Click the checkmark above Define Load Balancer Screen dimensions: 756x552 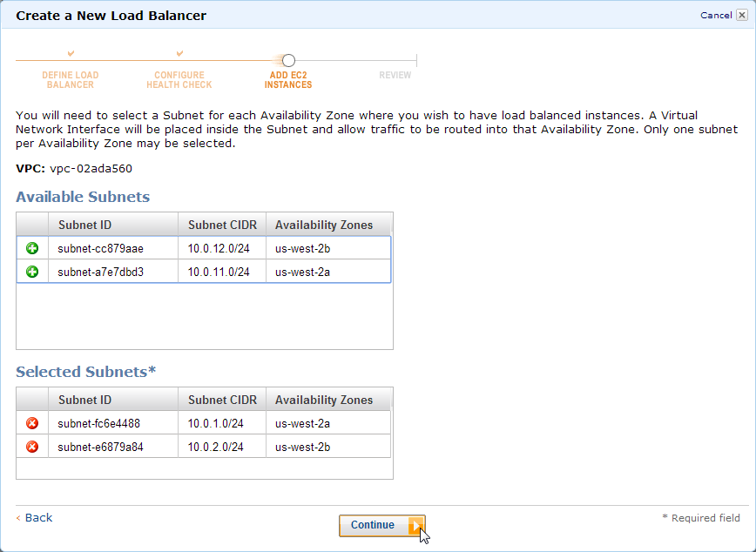[x=70, y=53]
